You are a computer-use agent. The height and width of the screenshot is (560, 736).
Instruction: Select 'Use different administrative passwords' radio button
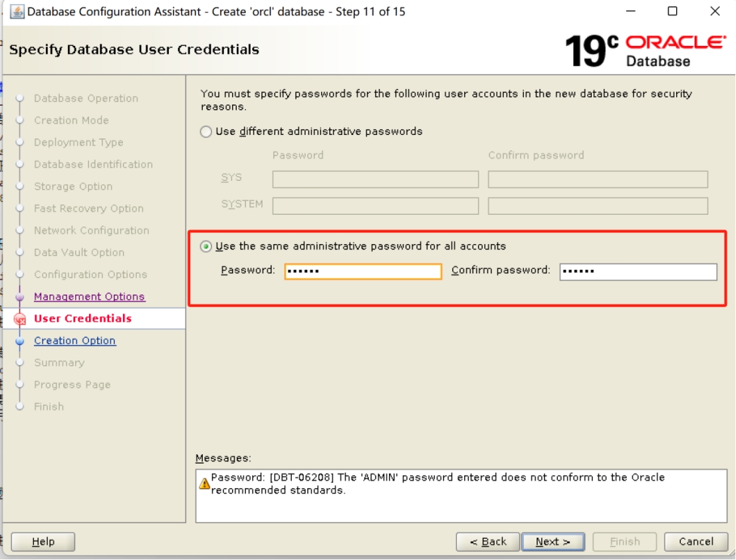[205, 132]
